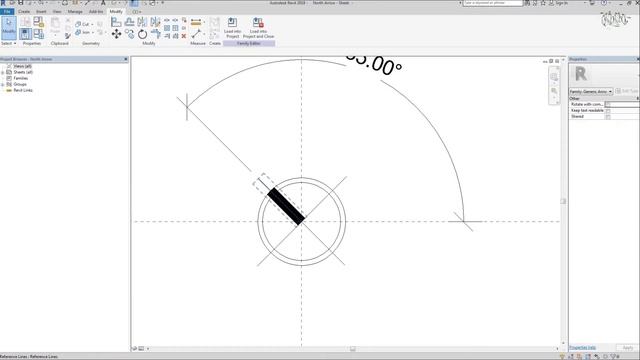Select the Families item in Project Browser
640x360 pixels.
point(21,78)
